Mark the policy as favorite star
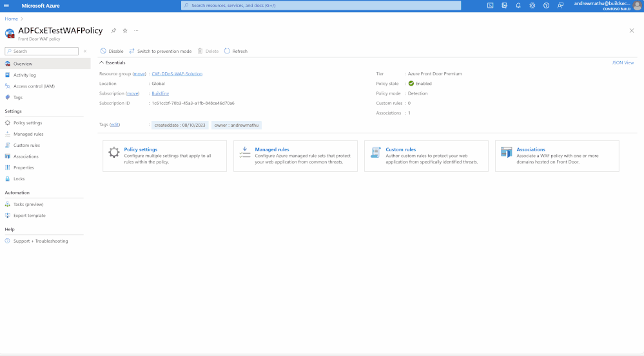Viewport: 644px width, 356px height. tap(125, 31)
